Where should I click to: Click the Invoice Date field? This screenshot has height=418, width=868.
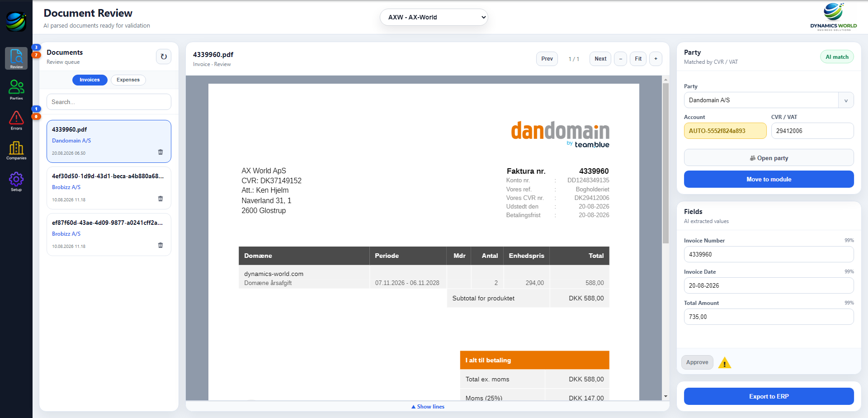pyautogui.click(x=769, y=285)
